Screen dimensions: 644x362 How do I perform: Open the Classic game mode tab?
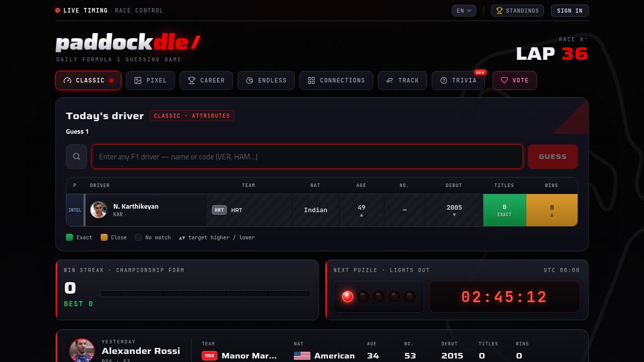click(x=88, y=80)
